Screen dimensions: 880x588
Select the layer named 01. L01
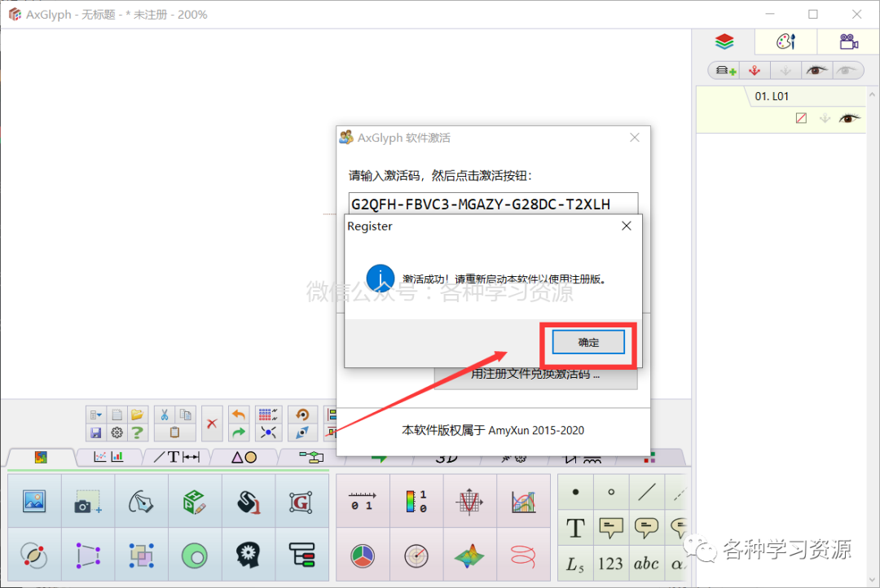[772, 96]
